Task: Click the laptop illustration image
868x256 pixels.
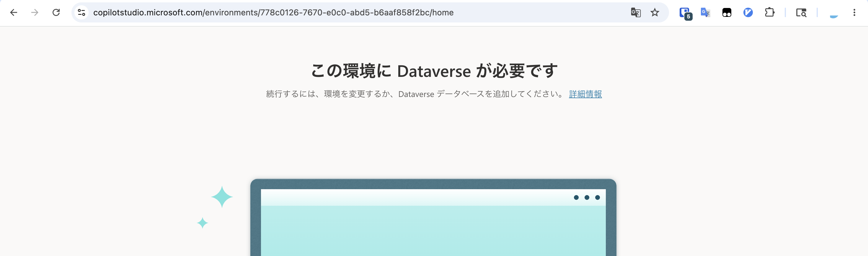Action: coord(433,218)
